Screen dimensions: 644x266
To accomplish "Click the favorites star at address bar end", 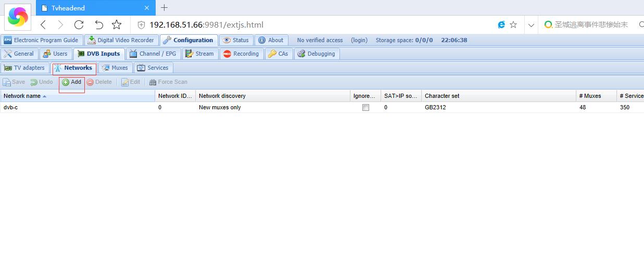I will [x=513, y=24].
